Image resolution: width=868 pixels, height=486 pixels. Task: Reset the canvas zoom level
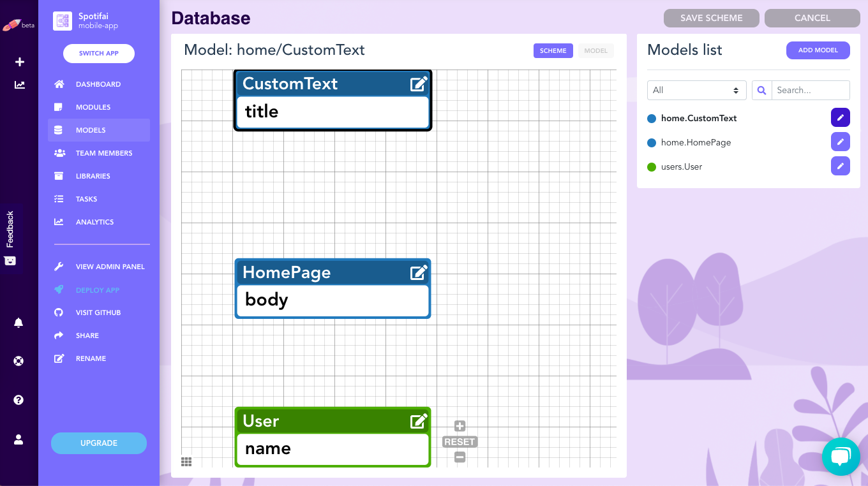tap(460, 442)
